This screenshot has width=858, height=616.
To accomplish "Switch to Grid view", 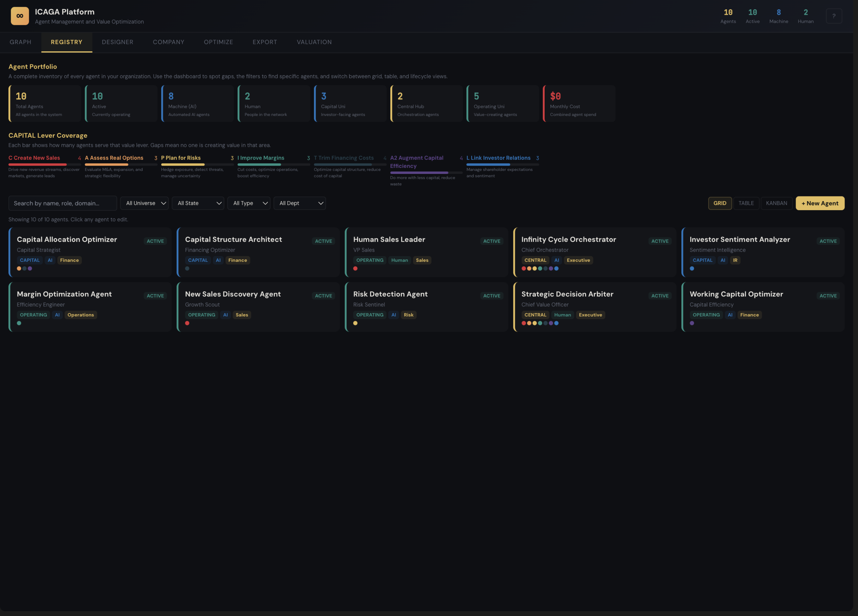I will point(720,203).
